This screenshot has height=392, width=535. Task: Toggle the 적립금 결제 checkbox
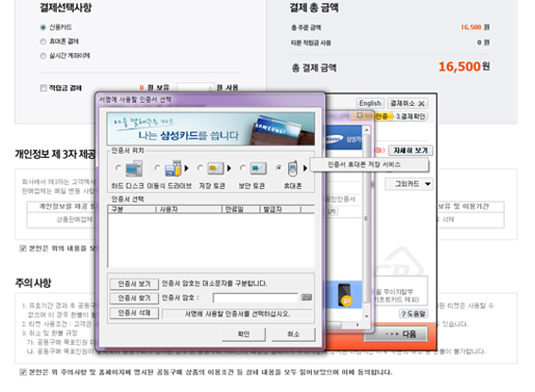pyautogui.click(x=43, y=88)
